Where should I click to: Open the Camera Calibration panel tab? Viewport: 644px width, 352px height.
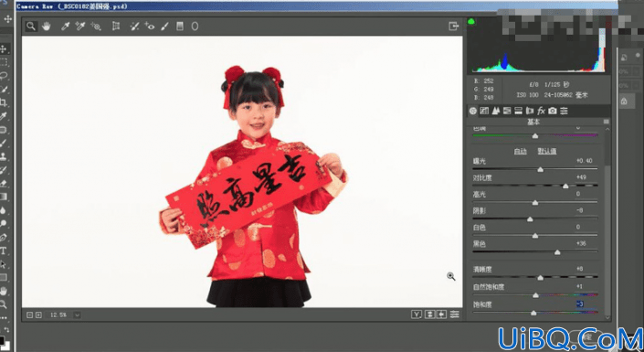click(553, 111)
